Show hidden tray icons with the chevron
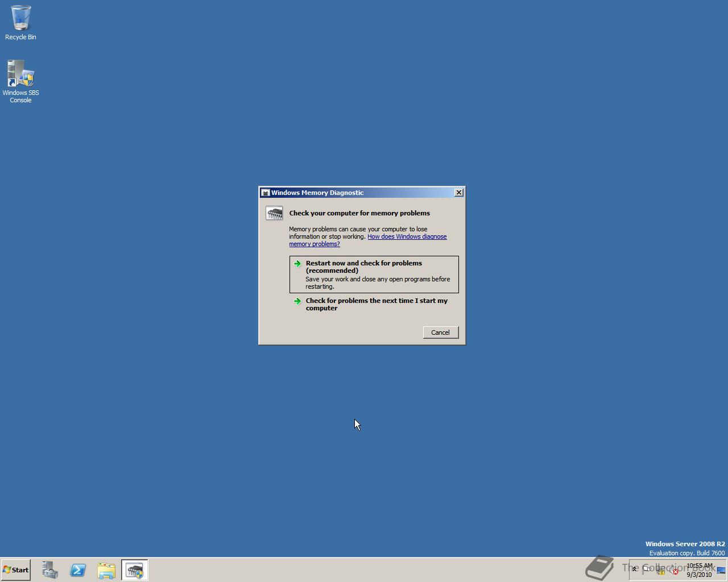 click(x=635, y=569)
